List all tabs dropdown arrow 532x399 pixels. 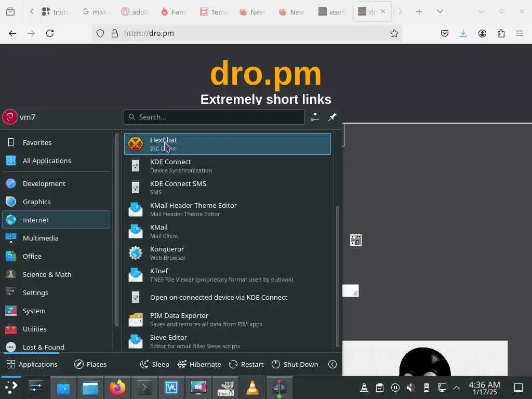pos(440,12)
